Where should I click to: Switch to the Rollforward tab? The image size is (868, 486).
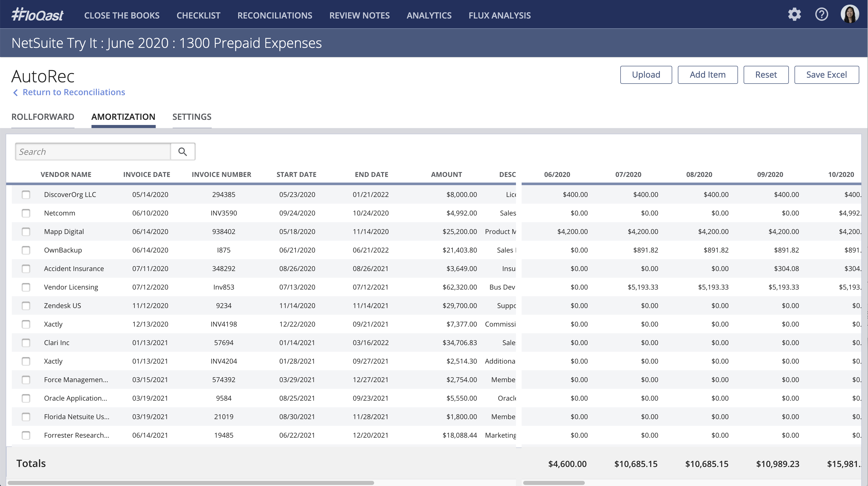43,117
